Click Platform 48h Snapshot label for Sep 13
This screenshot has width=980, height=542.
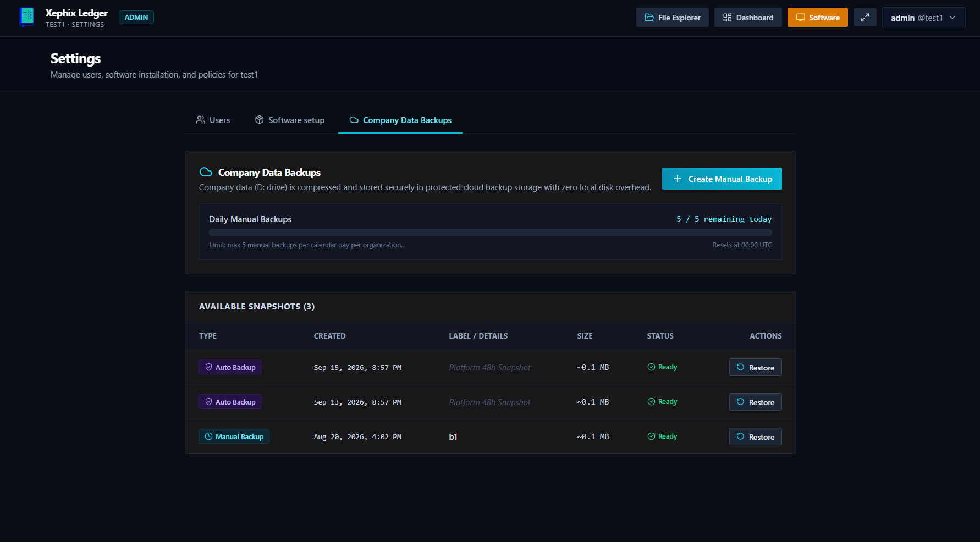click(x=489, y=402)
